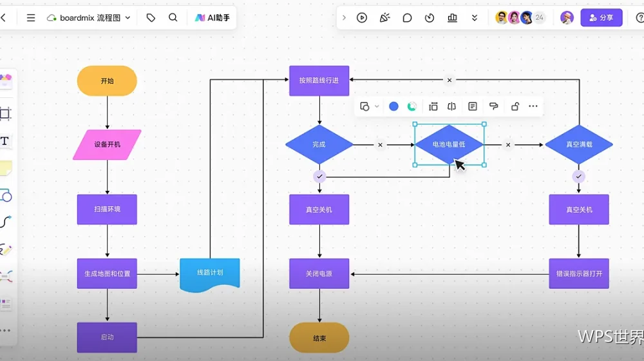Click the text format icon in floating toolbar
This screenshot has height=361, width=644.
(473, 106)
